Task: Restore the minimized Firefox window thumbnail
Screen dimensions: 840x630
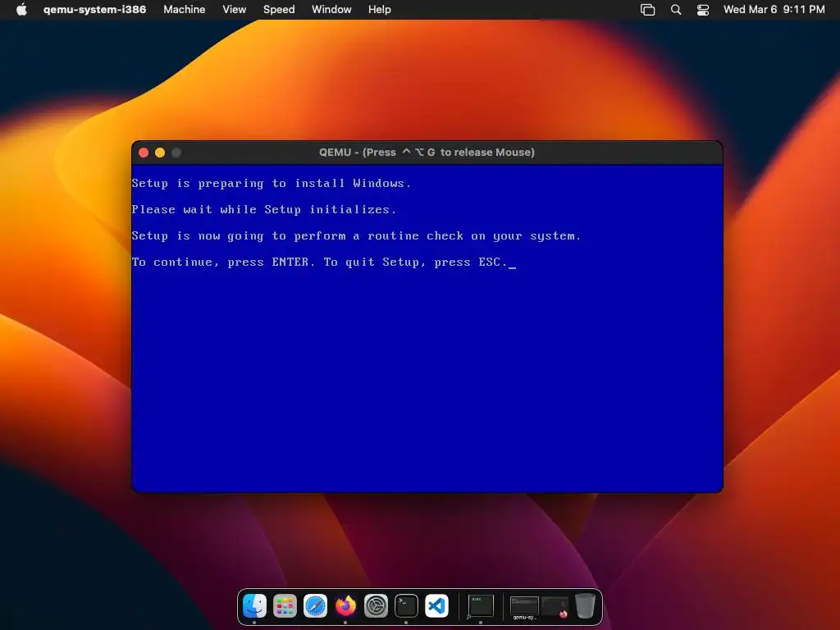Action: click(x=555, y=607)
